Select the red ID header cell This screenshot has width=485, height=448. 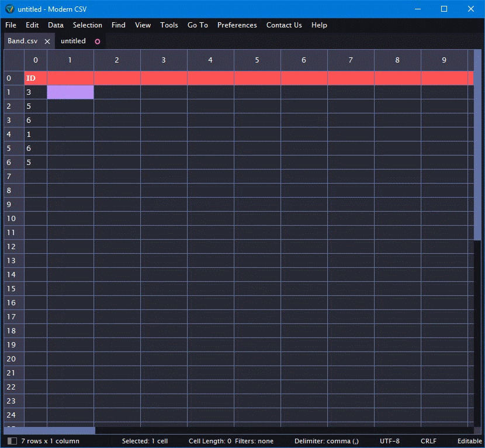click(x=35, y=78)
